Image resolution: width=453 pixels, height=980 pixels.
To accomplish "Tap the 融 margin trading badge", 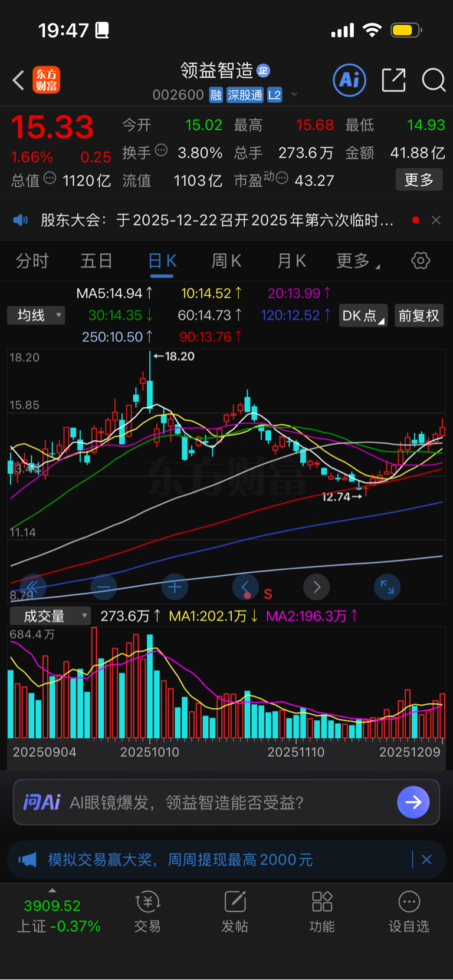I will pyautogui.click(x=216, y=95).
